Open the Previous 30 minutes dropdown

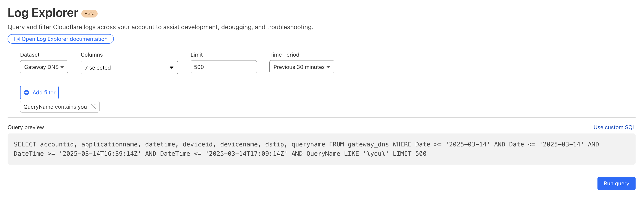(299, 67)
